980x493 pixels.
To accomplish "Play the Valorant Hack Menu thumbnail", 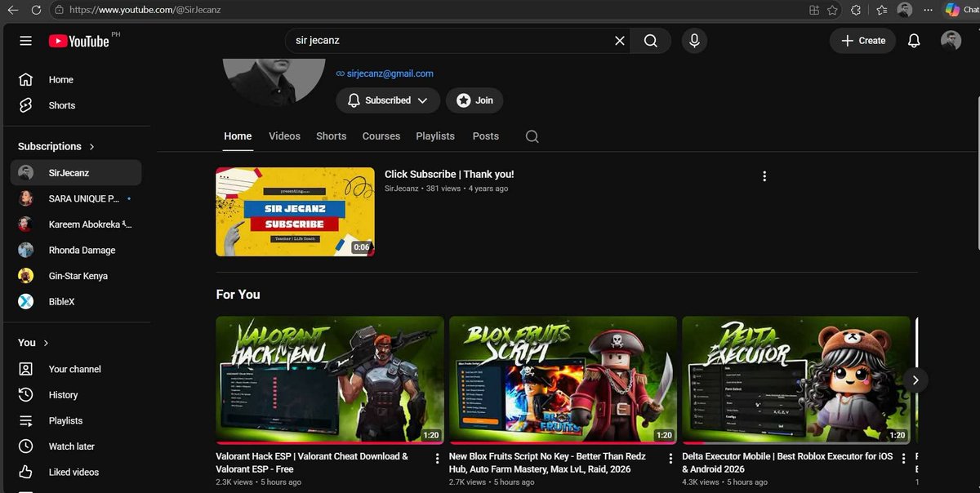I will coord(330,380).
